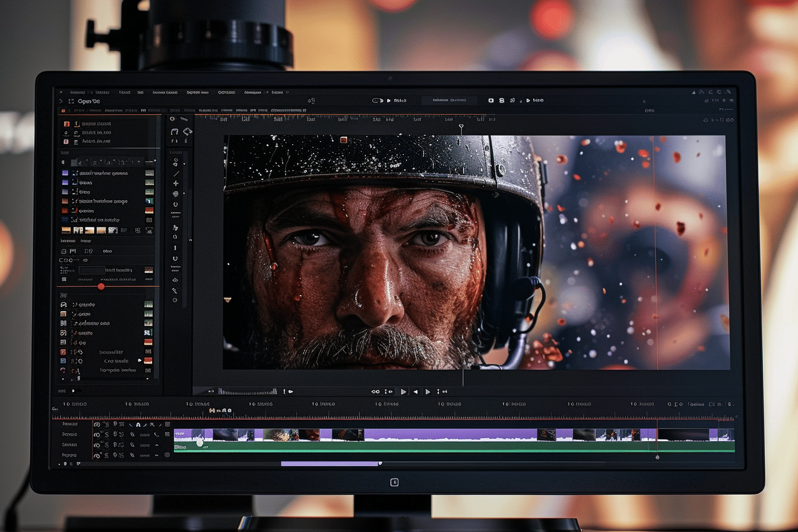The image size is (798, 532).
Task: Pick the red swatch below the orange swatch
Action: 65,210
